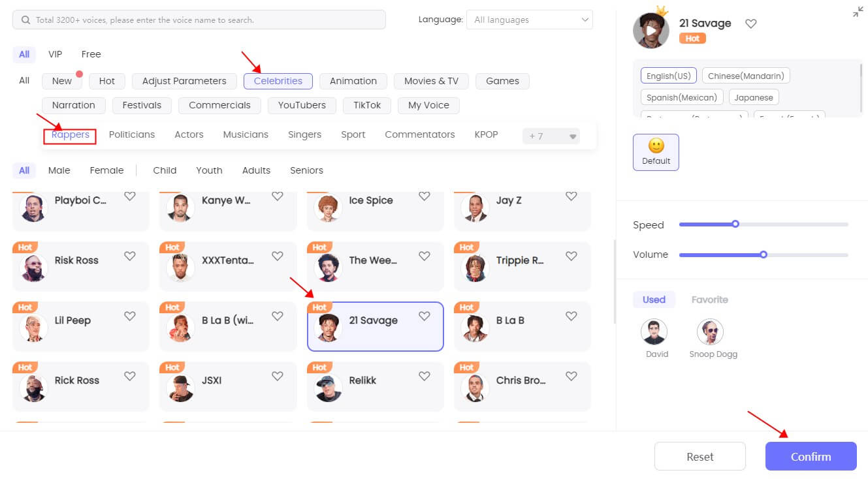Heart the XXXTenta... voice card
The height and width of the screenshot is (479, 868).
[x=278, y=256]
